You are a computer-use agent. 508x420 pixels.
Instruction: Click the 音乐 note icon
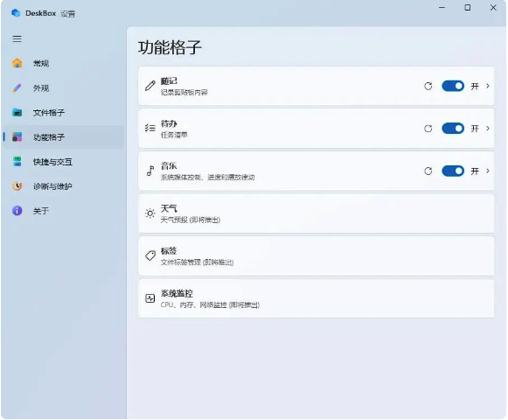pyautogui.click(x=150, y=171)
